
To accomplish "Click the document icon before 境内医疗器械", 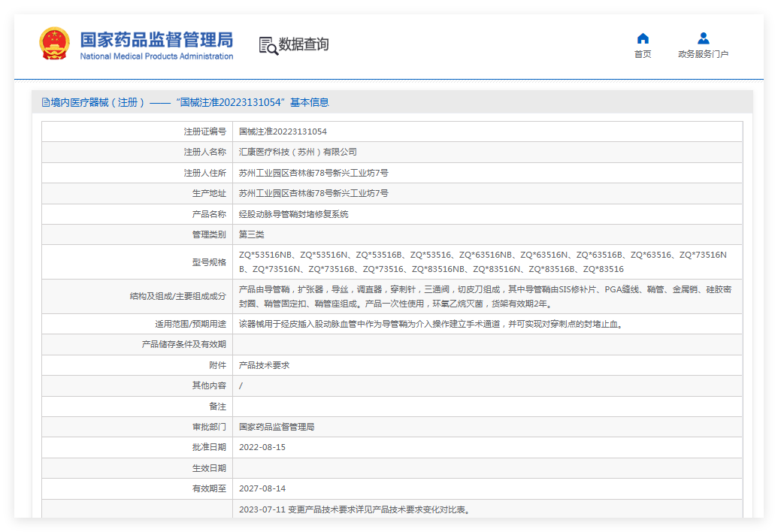I will [46, 103].
